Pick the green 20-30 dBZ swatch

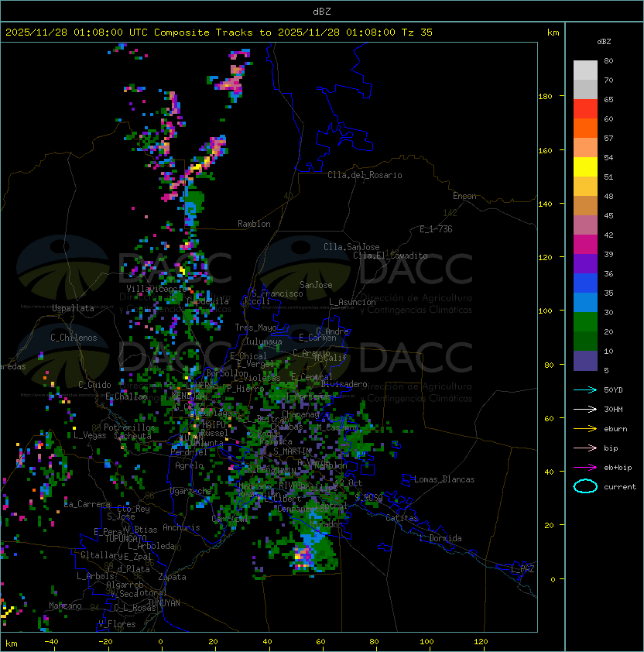[585, 322]
